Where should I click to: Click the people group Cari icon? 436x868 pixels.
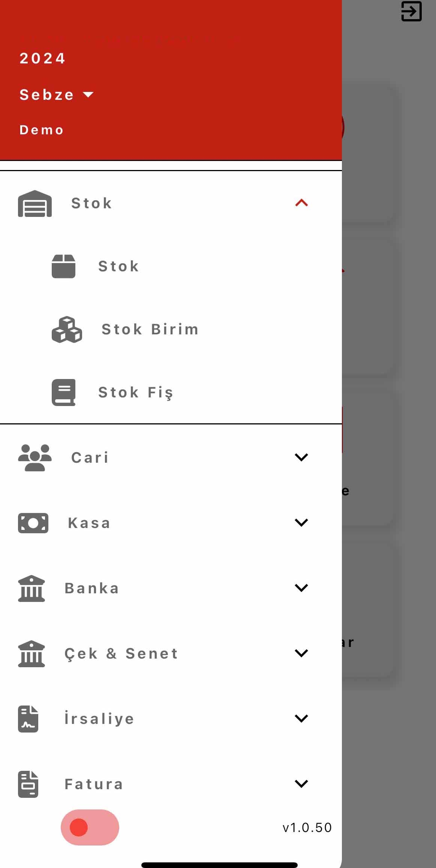coord(35,457)
